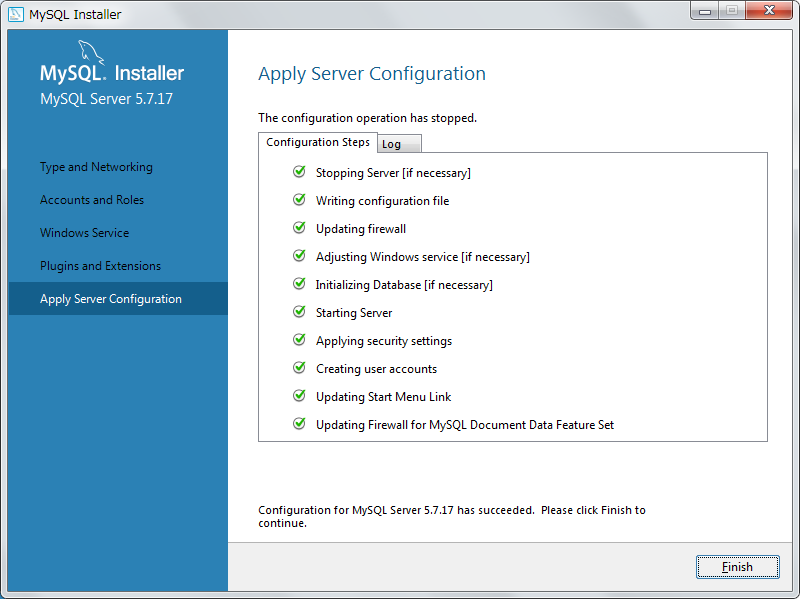Click the MySQL Installer title bar icon
800x599 pixels.
click(x=15, y=14)
